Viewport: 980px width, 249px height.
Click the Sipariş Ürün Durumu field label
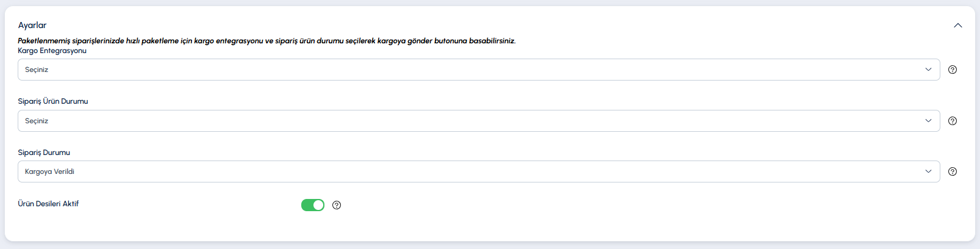53,101
